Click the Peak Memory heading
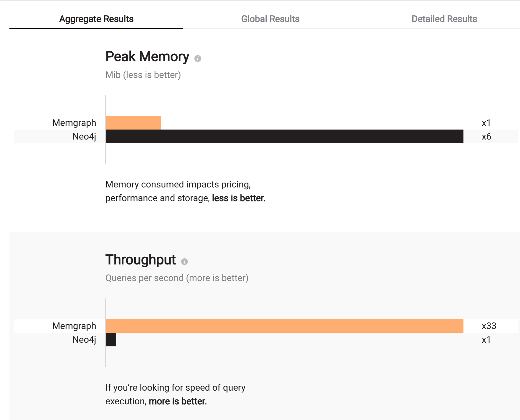 pyautogui.click(x=147, y=56)
